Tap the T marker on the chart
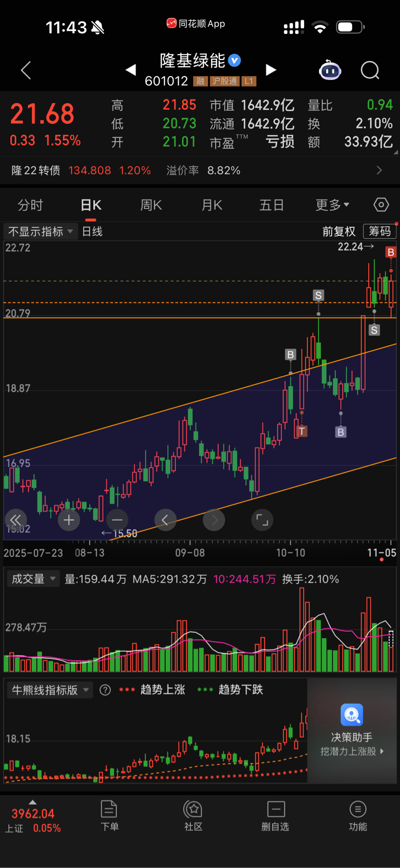Screen dimensions: 400x868 (x=302, y=431)
